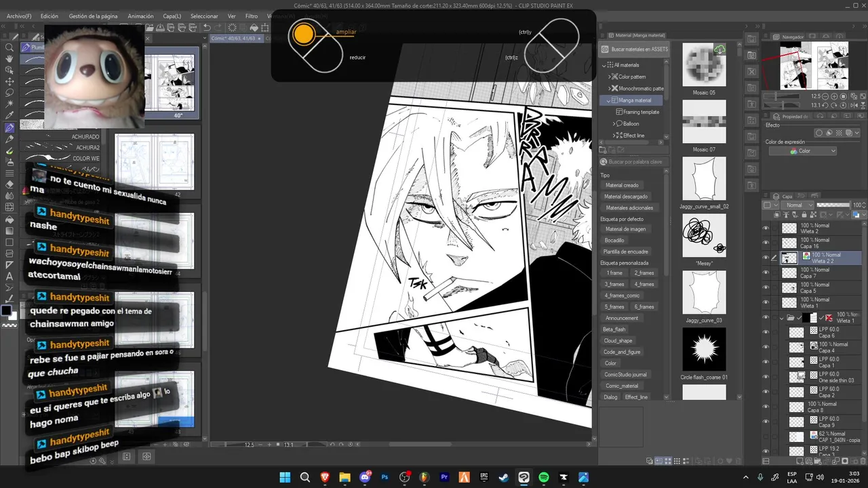Screen dimensions: 868x488
Task: Open the Animación menu
Action: point(140,16)
